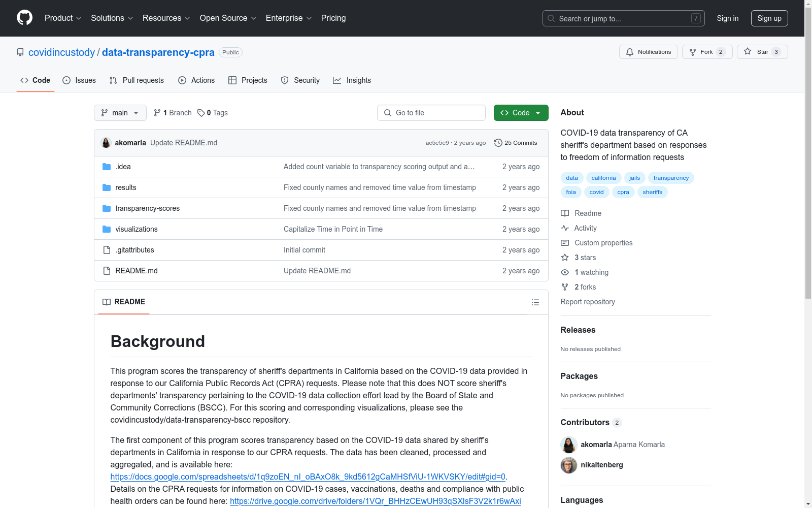Switch to the Pull requests tab

(137, 80)
